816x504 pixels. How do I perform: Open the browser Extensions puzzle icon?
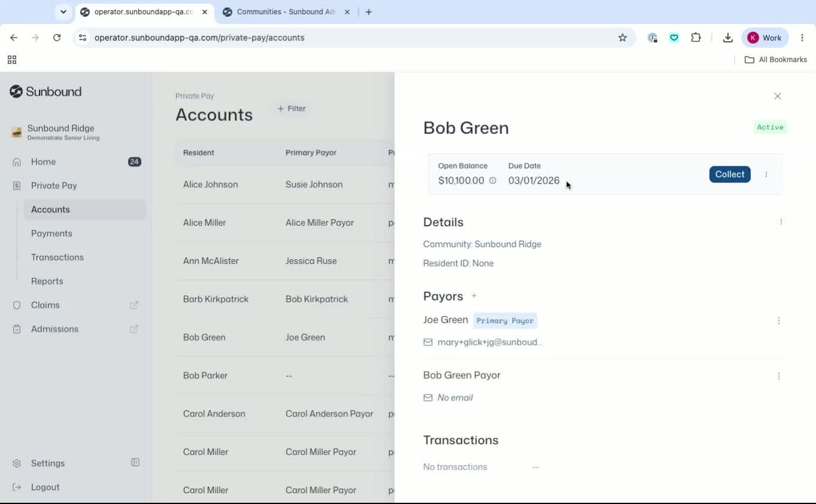point(696,38)
